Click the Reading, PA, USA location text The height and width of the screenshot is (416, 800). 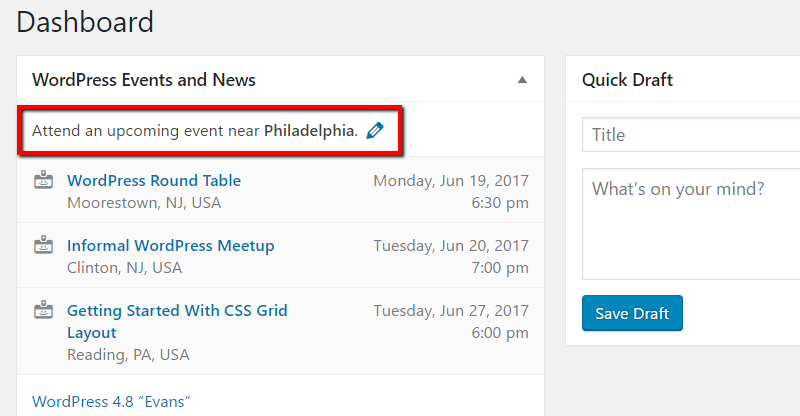coord(128,355)
